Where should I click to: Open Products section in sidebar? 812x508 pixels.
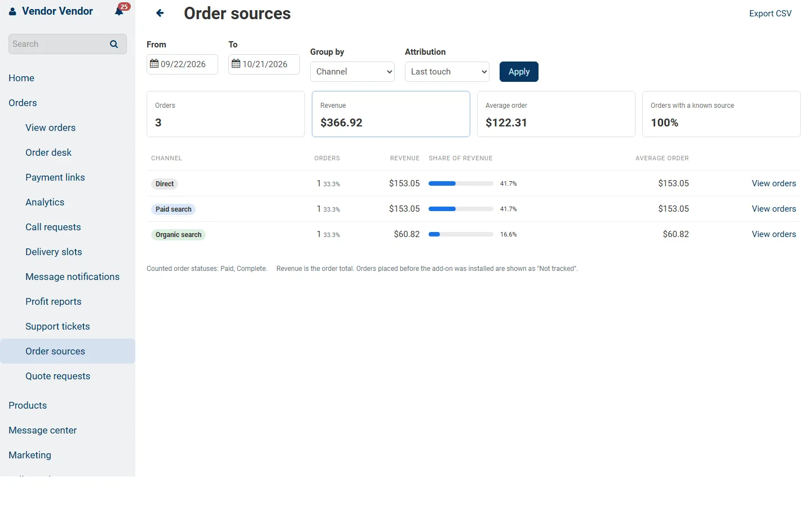click(x=28, y=405)
